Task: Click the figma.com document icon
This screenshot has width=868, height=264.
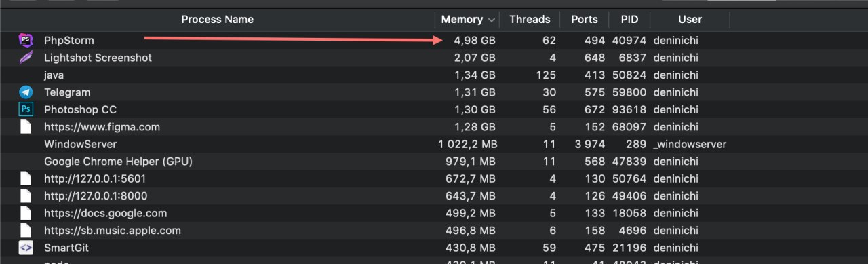Action: pos(26,127)
